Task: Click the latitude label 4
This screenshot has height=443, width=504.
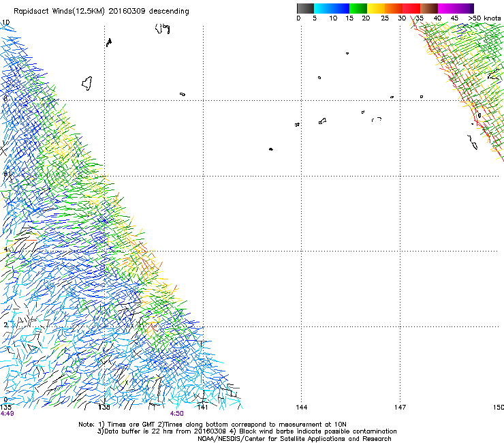Action: click(5, 249)
